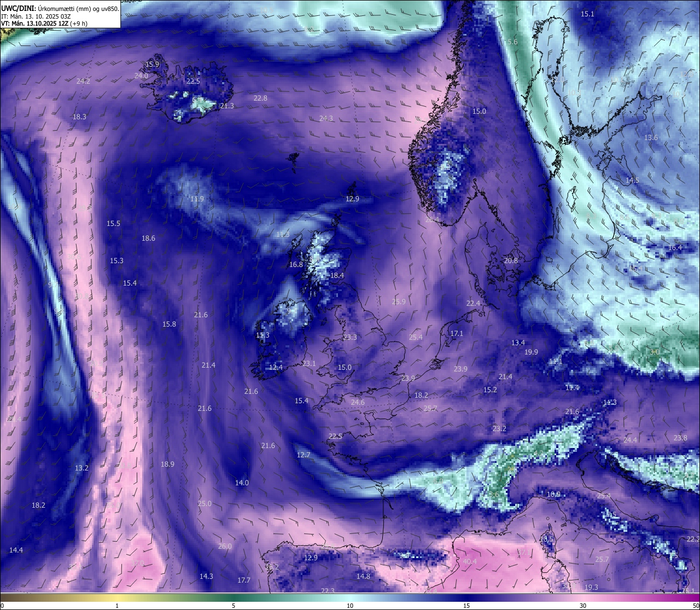
Task: Click the map value '18.3'
Action: (x=79, y=117)
